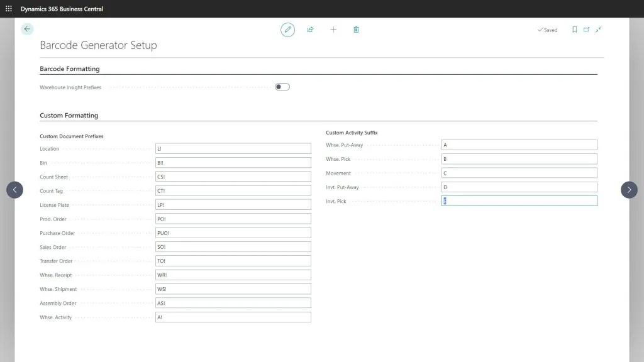Open the app launcher waffle menu
Image resolution: width=644 pixels, height=362 pixels.
(8, 8)
